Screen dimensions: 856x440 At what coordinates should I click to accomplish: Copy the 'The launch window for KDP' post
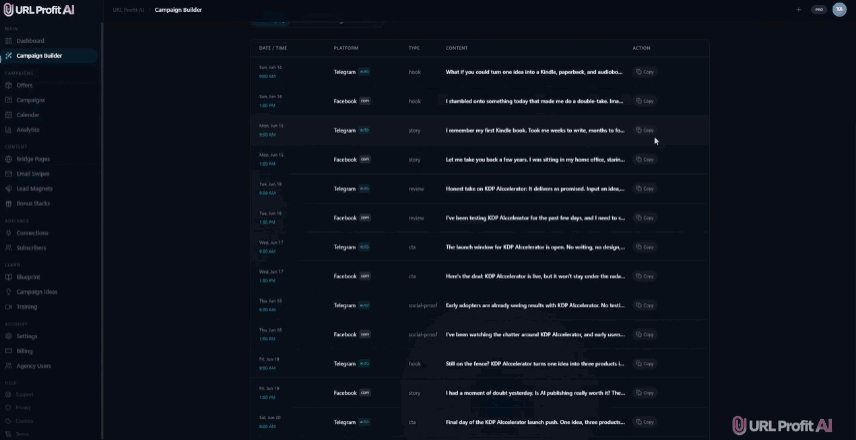[x=645, y=247]
